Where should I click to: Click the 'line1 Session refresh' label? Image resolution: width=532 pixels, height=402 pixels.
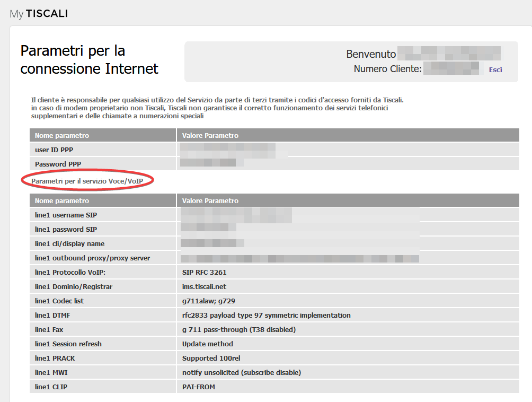pyautogui.click(x=68, y=344)
